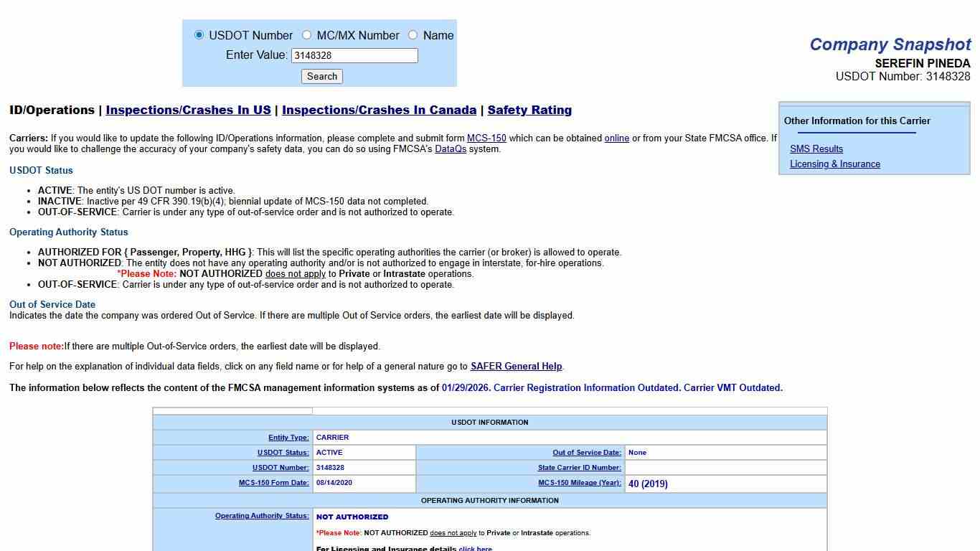Click the USDOT Status field label

point(283,452)
